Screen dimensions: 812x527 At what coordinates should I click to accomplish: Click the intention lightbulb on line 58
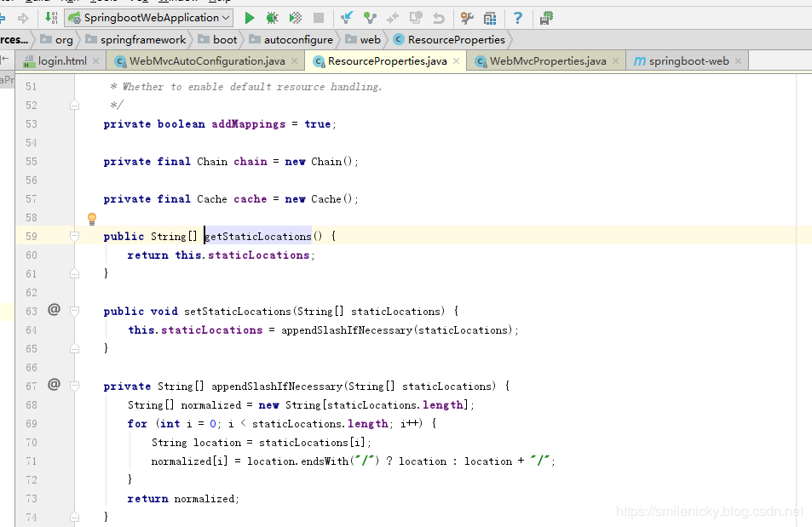pyautogui.click(x=92, y=219)
